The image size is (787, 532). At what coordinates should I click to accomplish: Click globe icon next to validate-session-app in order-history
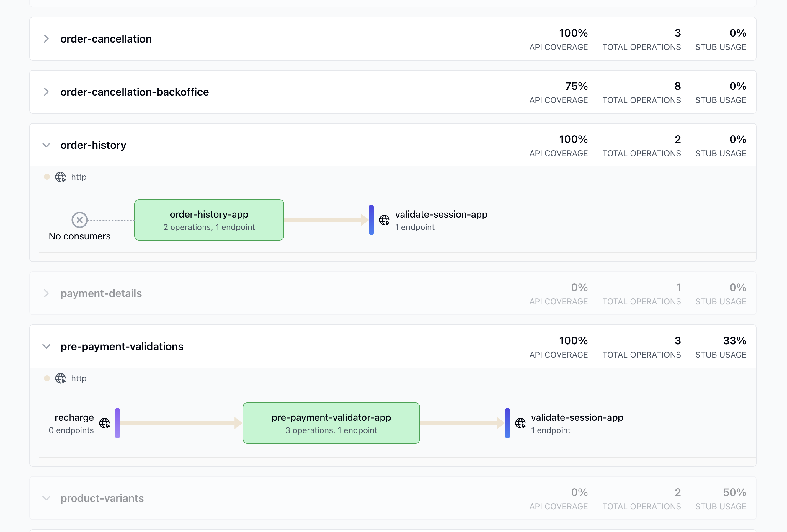tap(384, 220)
